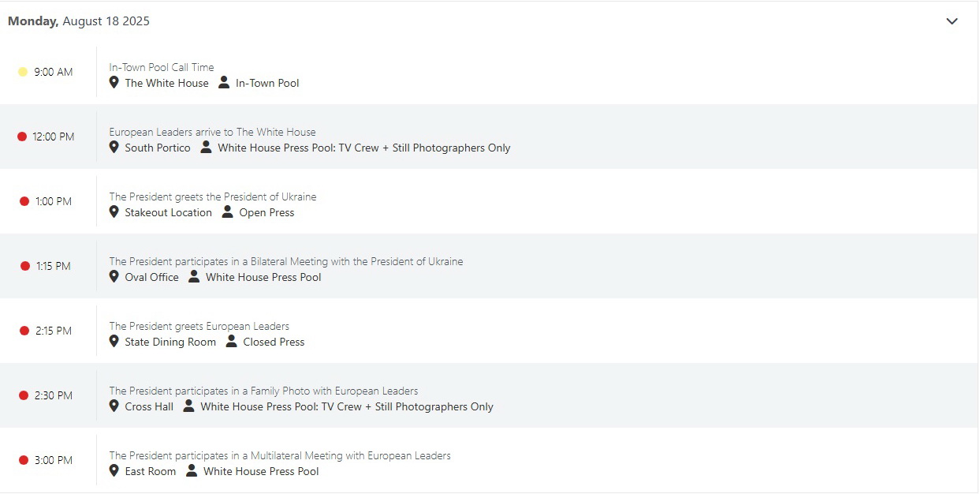The image size is (980, 494).
Task: Click the Monday, August 18 2025 date heading
Action: [79, 21]
